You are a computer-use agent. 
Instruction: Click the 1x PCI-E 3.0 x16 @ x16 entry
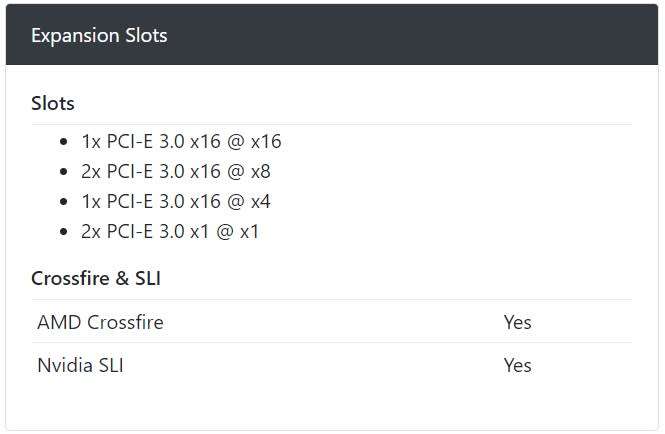point(181,141)
